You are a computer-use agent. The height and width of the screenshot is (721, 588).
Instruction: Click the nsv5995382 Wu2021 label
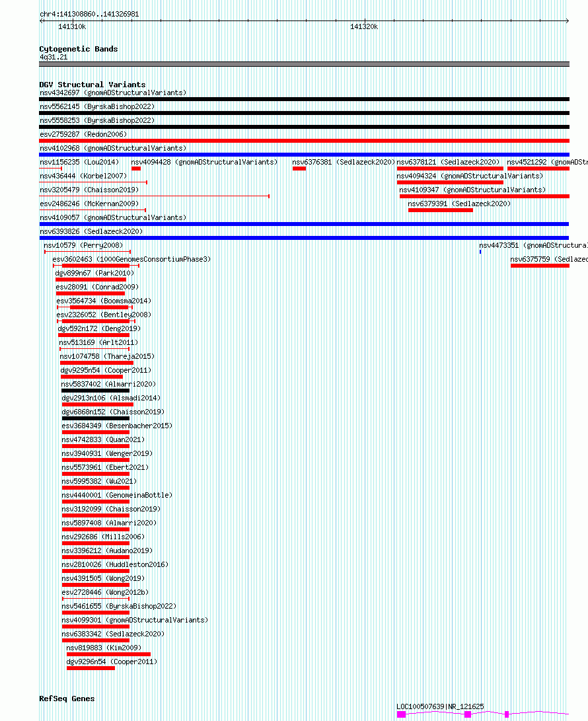coord(99,481)
